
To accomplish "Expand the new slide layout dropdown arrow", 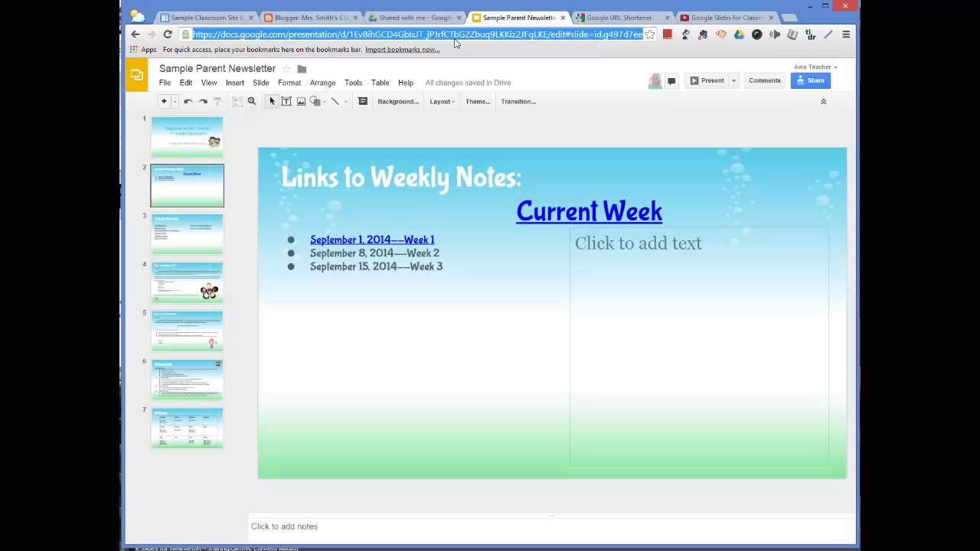I will coord(175,101).
